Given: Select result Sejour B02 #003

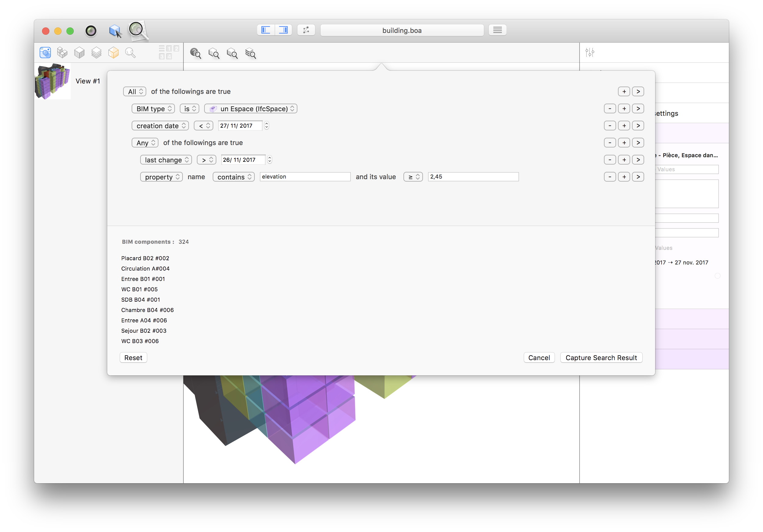Looking at the screenshot, I should point(144,331).
